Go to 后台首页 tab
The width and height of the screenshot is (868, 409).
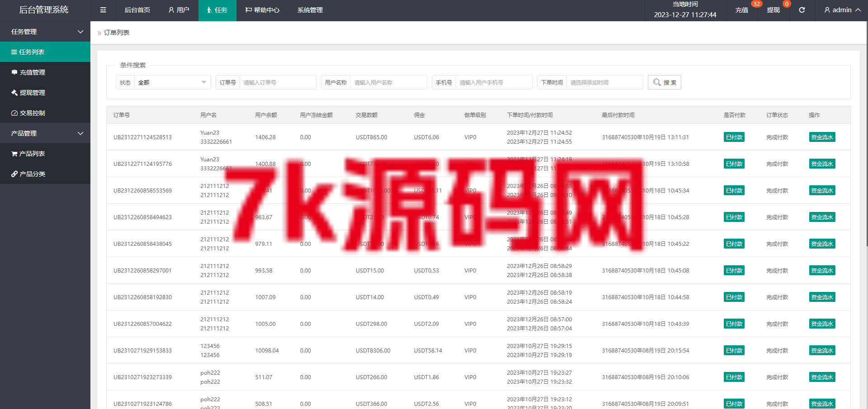[137, 10]
